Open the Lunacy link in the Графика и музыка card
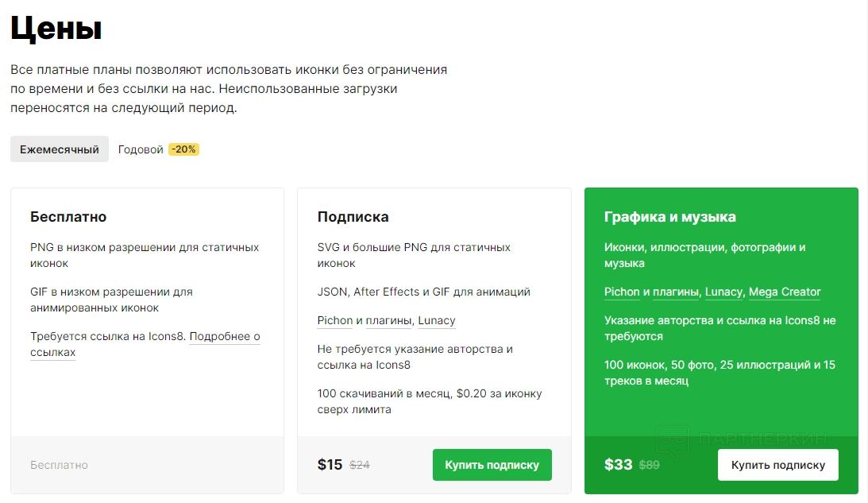The image size is (868, 503). pos(723,292)
